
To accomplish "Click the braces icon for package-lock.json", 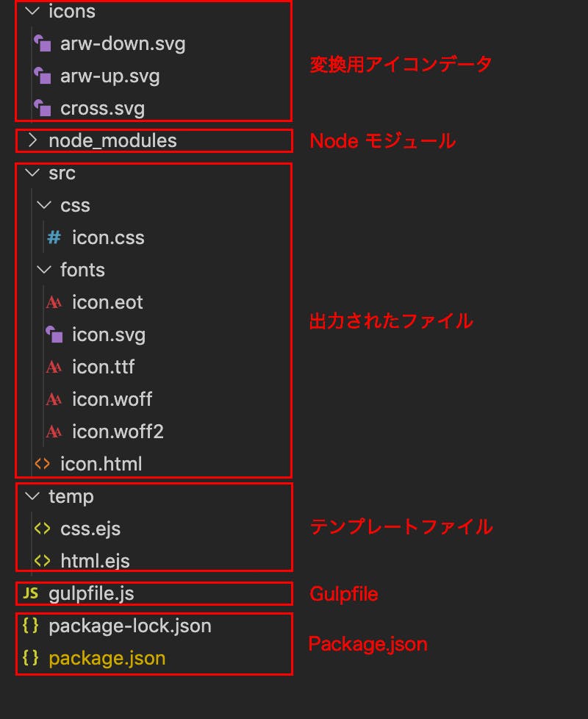I will pyautogui.click(x=29, y=626).
